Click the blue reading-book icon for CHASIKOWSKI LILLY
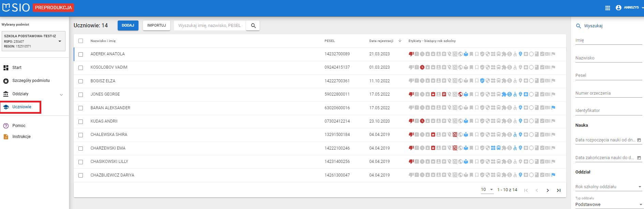 (x=466, y=162)
